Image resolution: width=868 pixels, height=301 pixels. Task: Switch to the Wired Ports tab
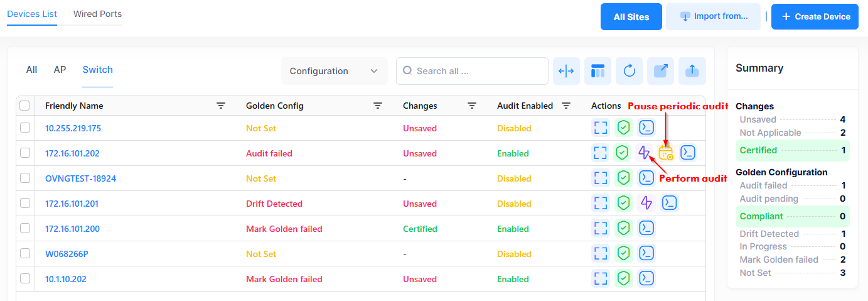[x=97, y=14]
